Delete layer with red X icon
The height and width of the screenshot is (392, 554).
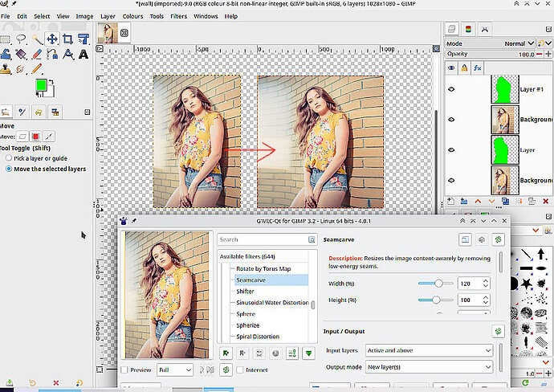(x=545, y=201)
